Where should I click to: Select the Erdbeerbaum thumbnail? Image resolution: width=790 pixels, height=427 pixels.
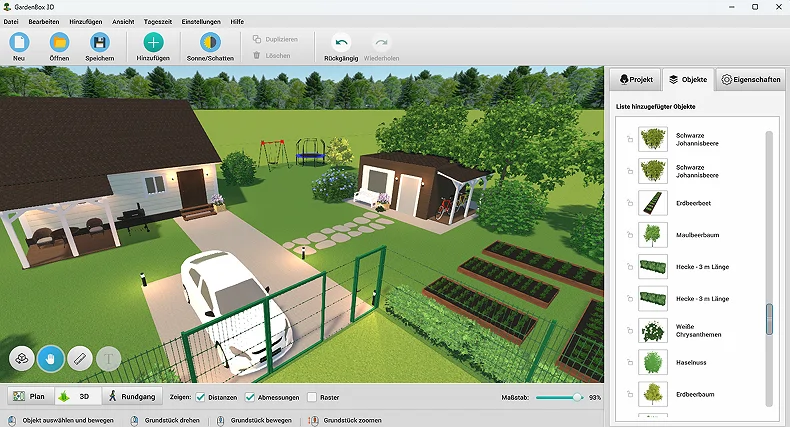click(652, 394)
